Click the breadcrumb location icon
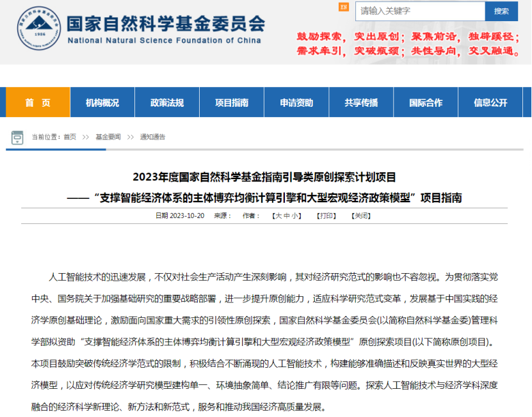This screenshot has height=417, width=532. [x=18, y=137]
